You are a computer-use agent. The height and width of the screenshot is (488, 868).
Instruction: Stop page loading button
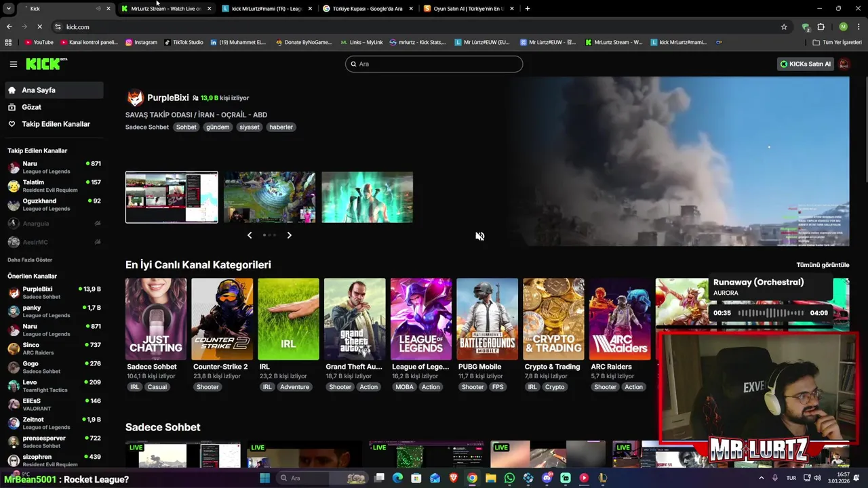39,27
